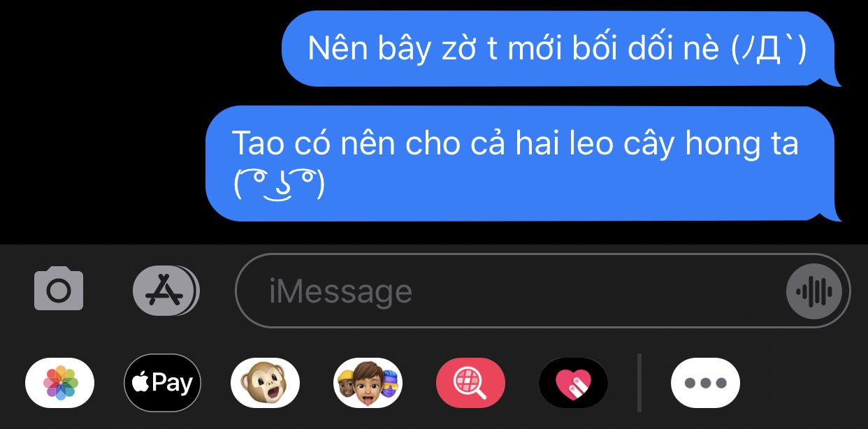Viewport: 868px width, 429px height.
Task: Expand more apps with ellipsis button
Action: tap(705, 383)
